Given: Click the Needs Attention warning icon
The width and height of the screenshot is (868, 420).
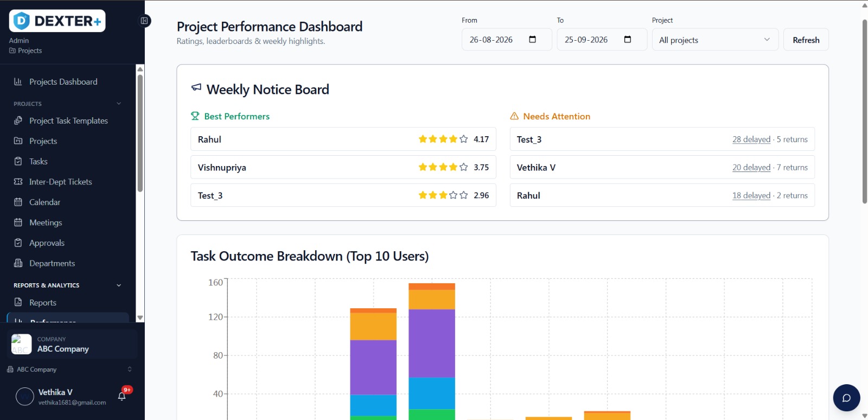Looking at the screenshot, I should tap(514, 116).
